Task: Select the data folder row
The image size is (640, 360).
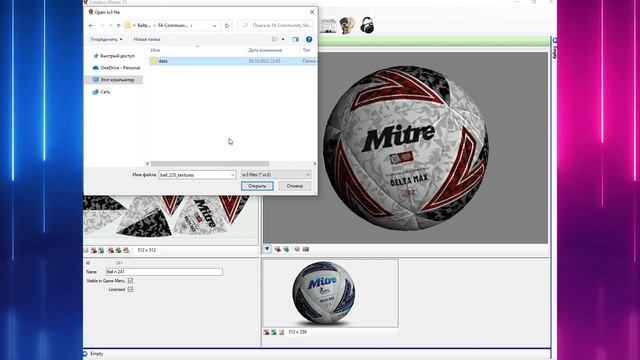Action: [x=233, y=61]
